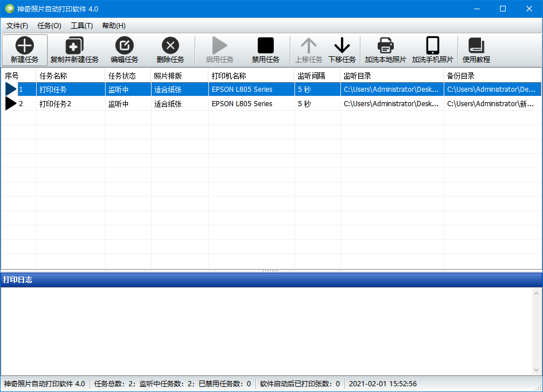Open the 任务 menu
This screenshot has width=543, height=392.
click(49, 25)
